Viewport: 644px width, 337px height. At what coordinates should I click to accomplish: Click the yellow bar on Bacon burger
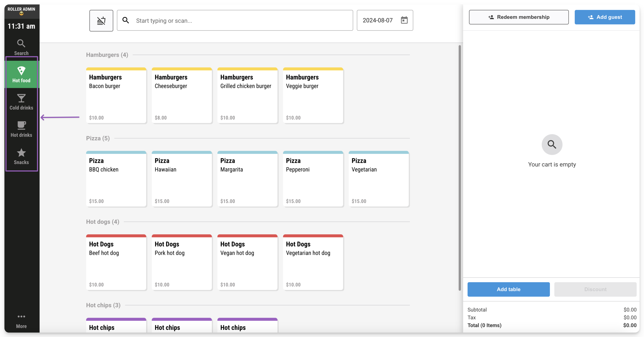tap(116, 69)
